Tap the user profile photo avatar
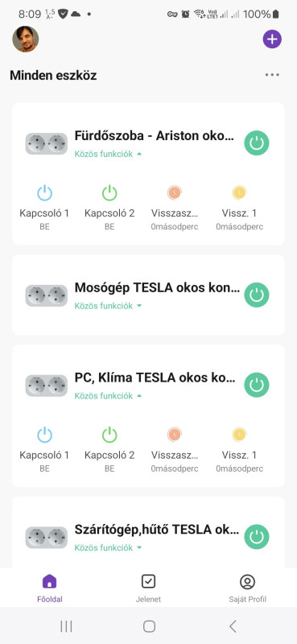297x644 pixels. [x=26, y=39]
